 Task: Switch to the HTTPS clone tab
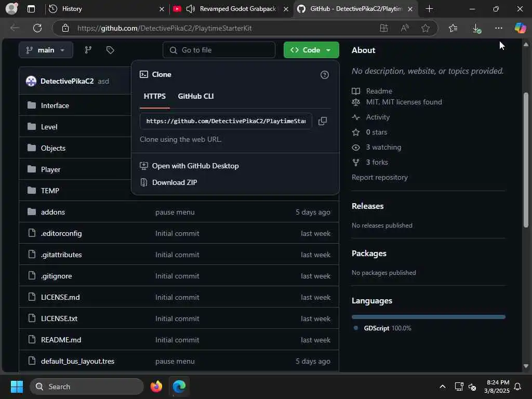coord(155,96)
